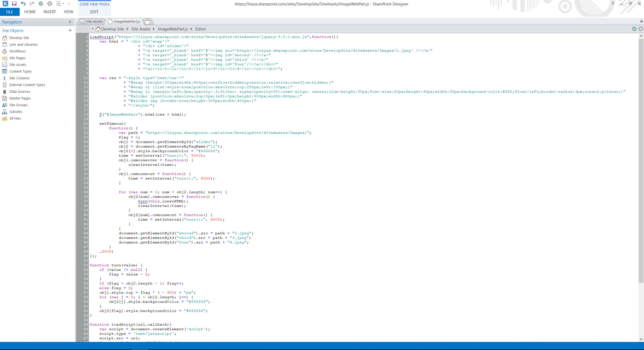Open Site Columns in navigation
The height and width of the screenshot is (350, 644).
click(19, 78)
